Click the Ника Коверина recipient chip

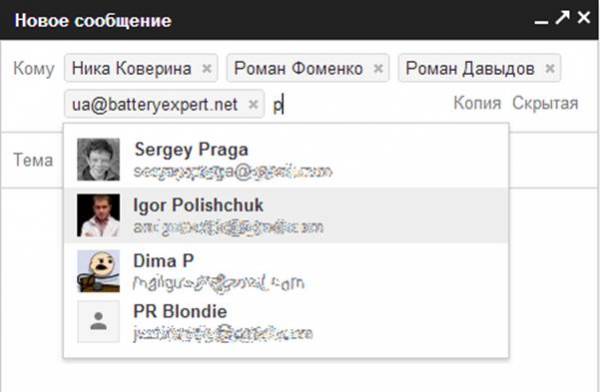click(x=132, y=69)
